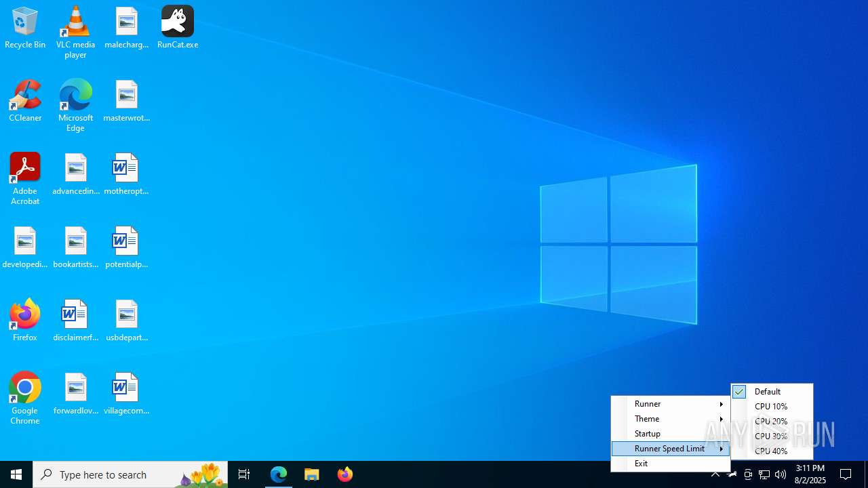The width and height of the screenshot is (868, 488).
Task: Select the forwardlov... file icon
Action: (x=75, y=394)
